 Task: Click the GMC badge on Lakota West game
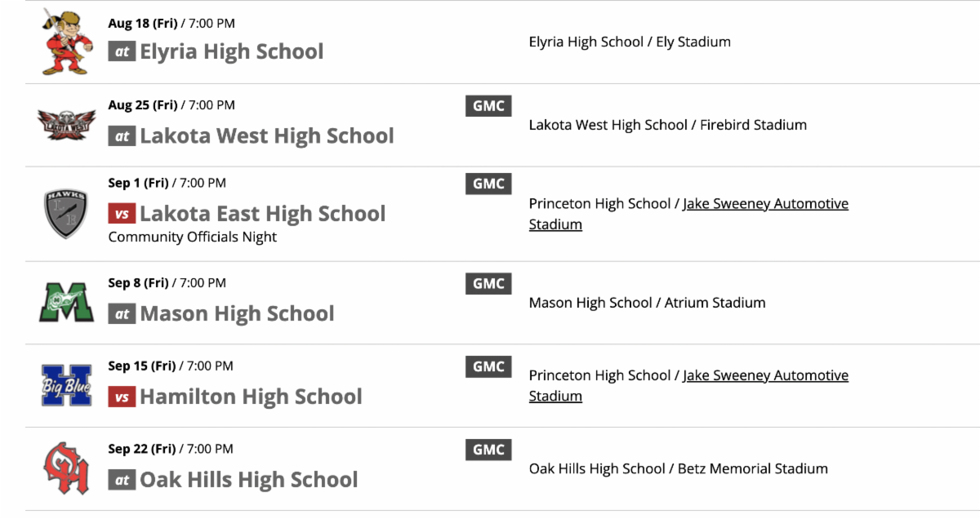coord(488,106)
